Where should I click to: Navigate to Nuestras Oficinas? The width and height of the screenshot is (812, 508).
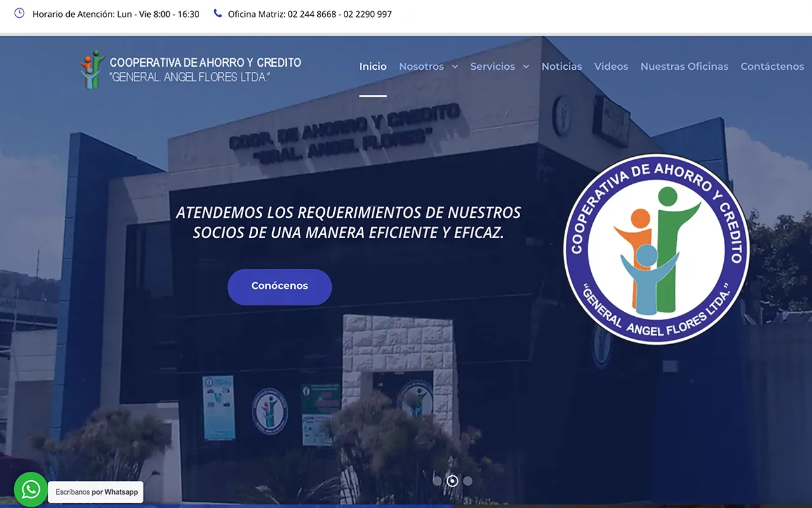(x=684, y=67)
